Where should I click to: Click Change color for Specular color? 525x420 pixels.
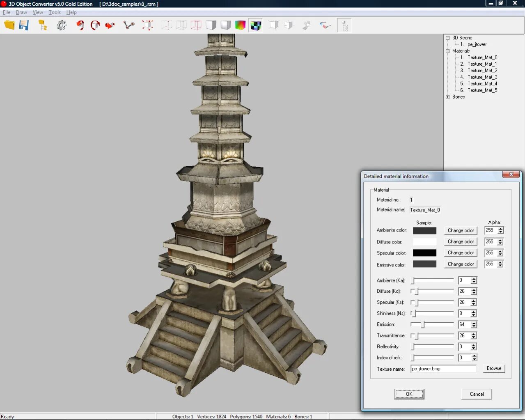pyautogui.click(x=461, y=253)
